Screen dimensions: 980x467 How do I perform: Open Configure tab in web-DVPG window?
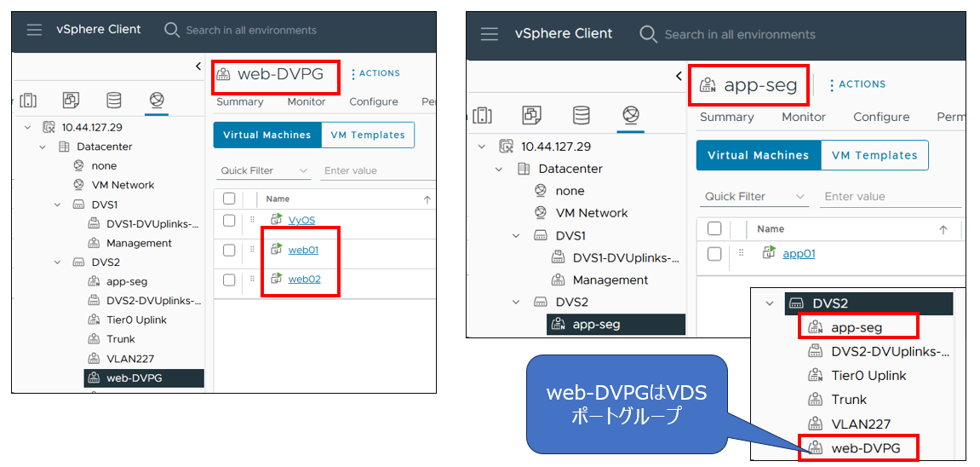(374, 102)
